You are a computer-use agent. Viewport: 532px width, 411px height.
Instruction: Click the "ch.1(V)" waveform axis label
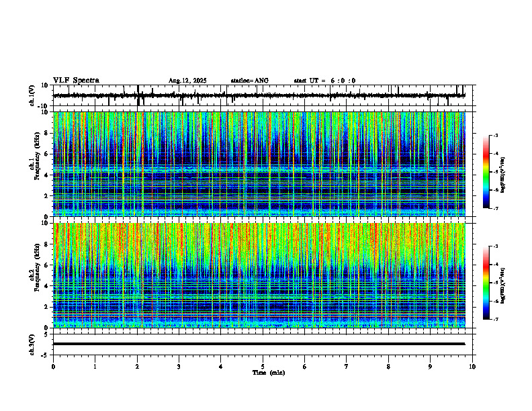[32, 95]
